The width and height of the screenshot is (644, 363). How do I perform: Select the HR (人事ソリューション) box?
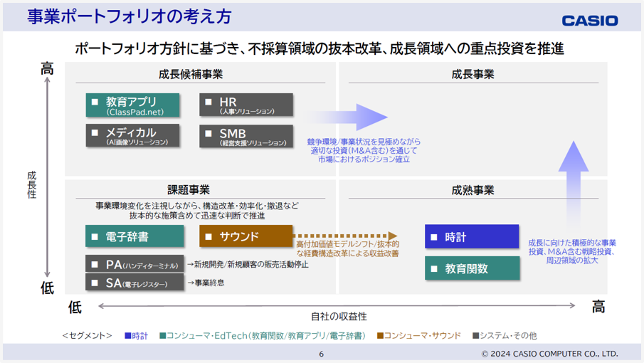246,105
